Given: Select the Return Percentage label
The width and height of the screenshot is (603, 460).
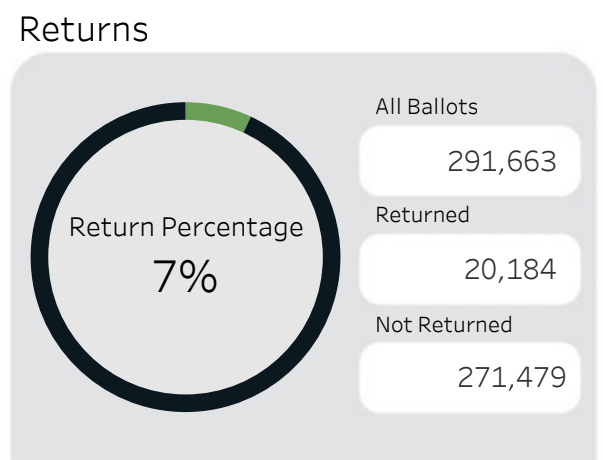Looking at the screenshot, I should point(186,228).
